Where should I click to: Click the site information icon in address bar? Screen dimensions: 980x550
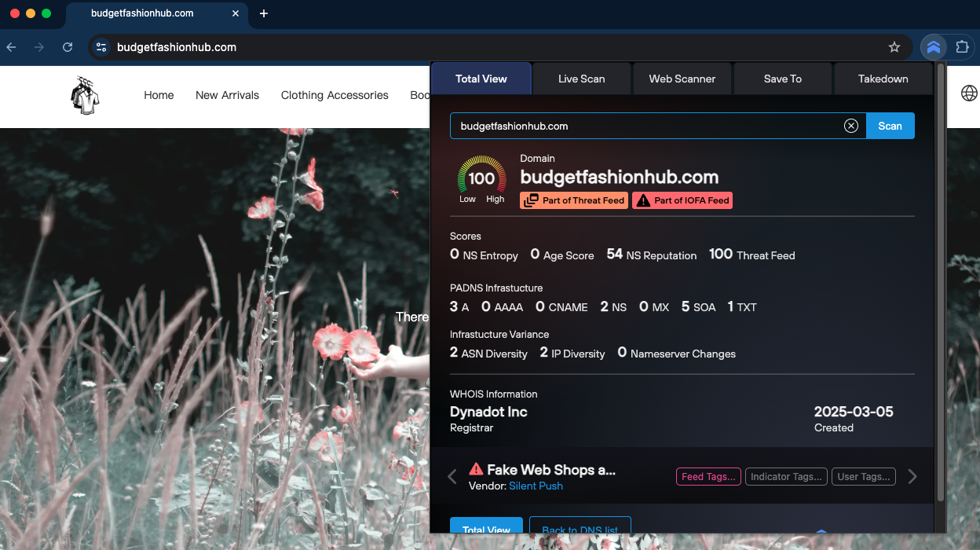tap(101, 47)
